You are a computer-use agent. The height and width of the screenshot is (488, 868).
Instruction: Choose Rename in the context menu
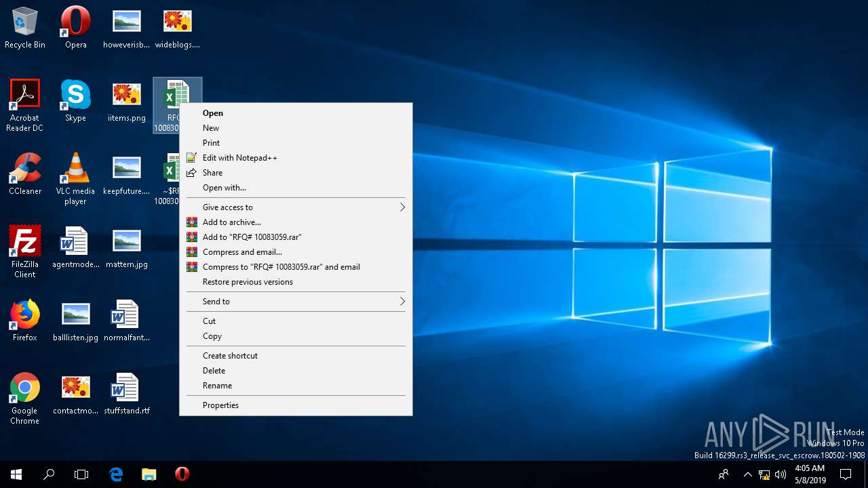296,386
